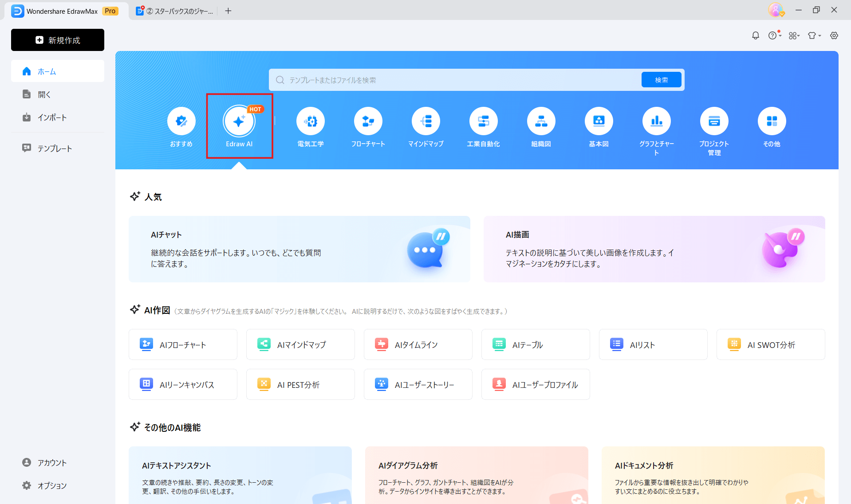851x504 pixels.
Task: Create a new file with 新規作成
Action: click(58, 40)
